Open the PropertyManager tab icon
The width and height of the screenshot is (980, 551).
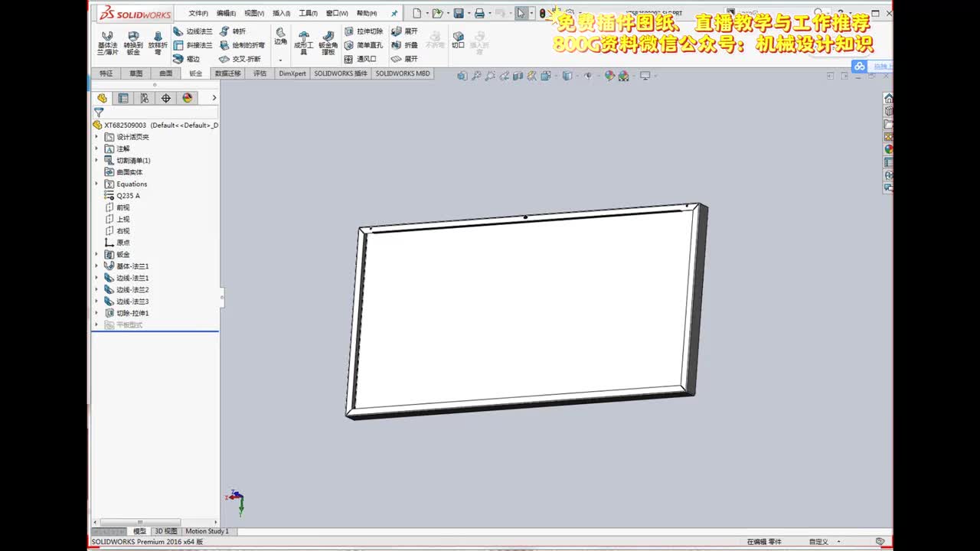(123, 98)
